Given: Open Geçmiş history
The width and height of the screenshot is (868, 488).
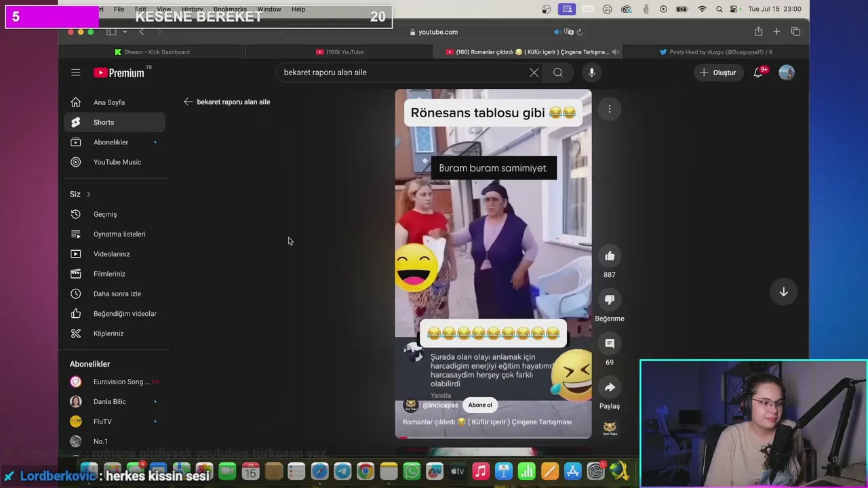Looking at the screenshot, I should click(115, 214).
